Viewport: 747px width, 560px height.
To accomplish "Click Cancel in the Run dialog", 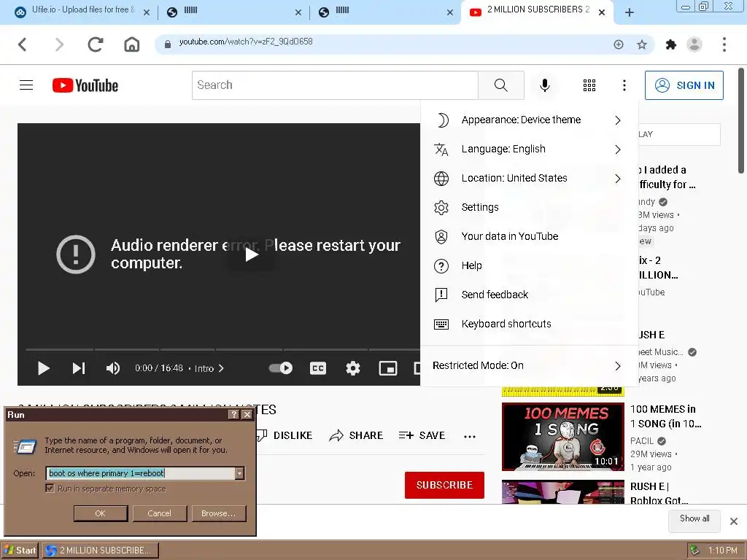I will (159, 513).
